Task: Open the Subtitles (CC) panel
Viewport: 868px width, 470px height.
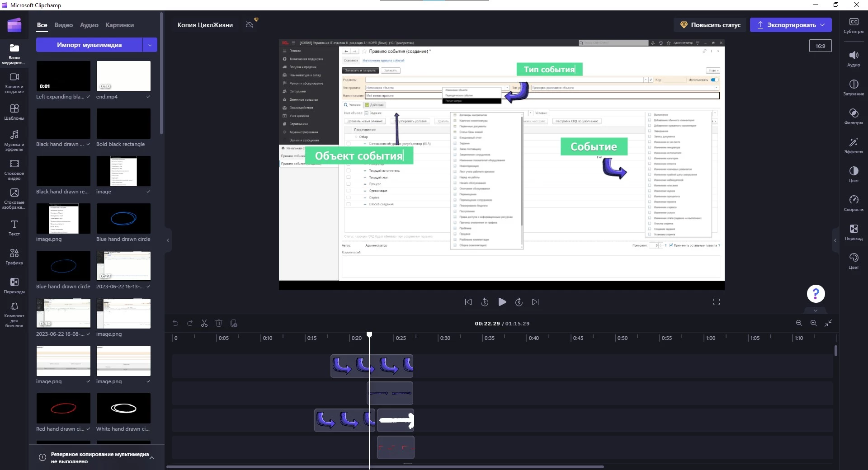Action: [x=853, y=25]
